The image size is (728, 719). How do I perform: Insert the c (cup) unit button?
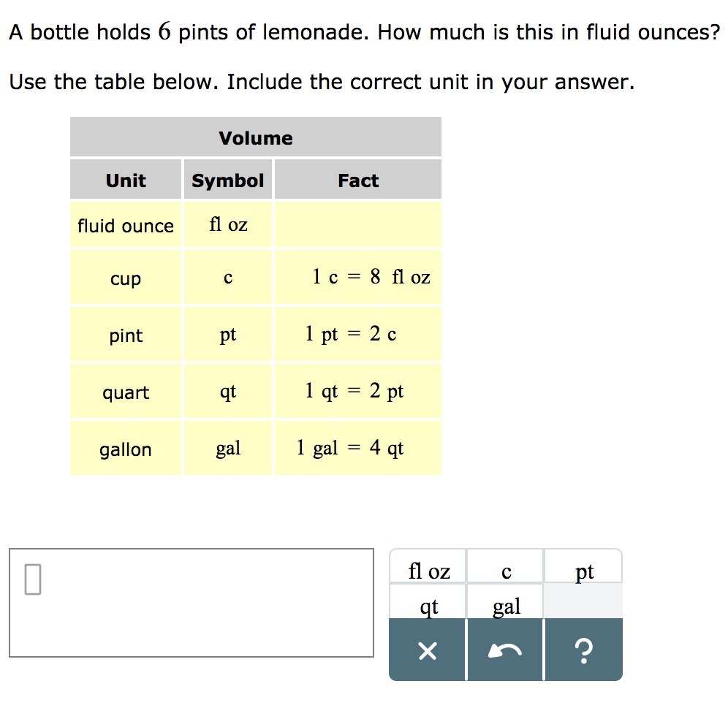click(506, 571)
